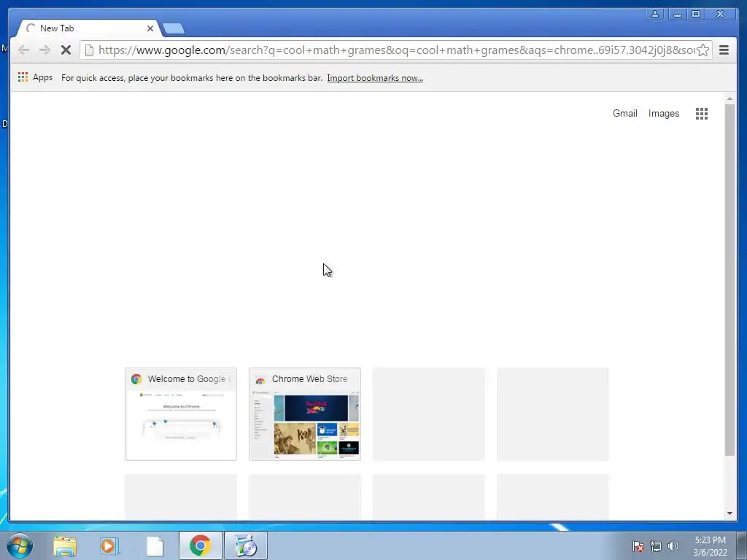Image resolution: width=747 pixels, height=560 pixels.
Task: Open Gmail link
Action: click(624, 113)
